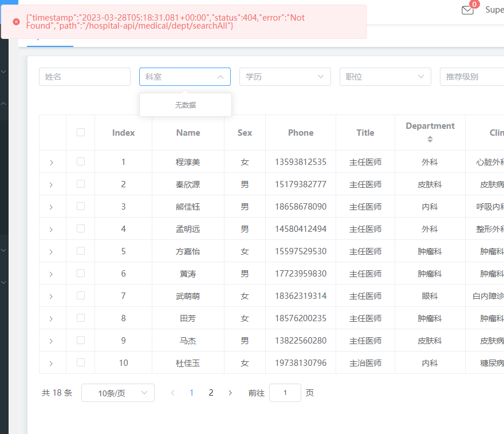Expand details of row 5 方嘉怡
504x434 pixels.
51,252
